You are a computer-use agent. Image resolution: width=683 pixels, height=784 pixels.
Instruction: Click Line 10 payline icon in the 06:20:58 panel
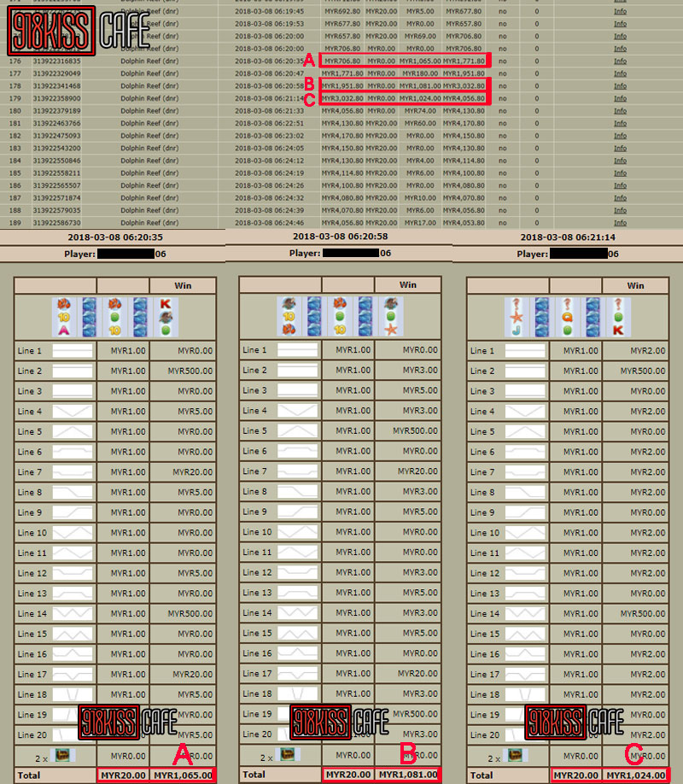pos(297,532)
